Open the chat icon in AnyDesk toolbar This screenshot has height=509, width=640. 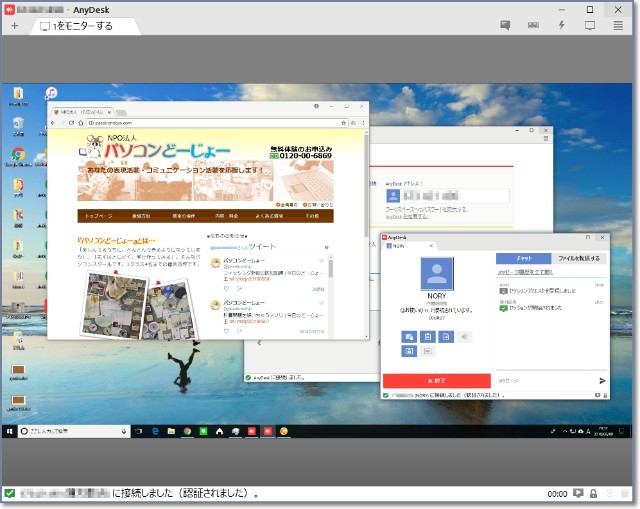click(503, 25)
